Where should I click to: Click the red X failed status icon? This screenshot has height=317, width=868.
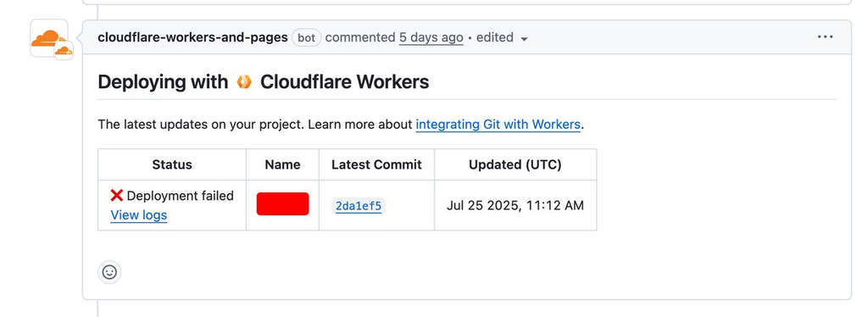click(x=117, y=195)
